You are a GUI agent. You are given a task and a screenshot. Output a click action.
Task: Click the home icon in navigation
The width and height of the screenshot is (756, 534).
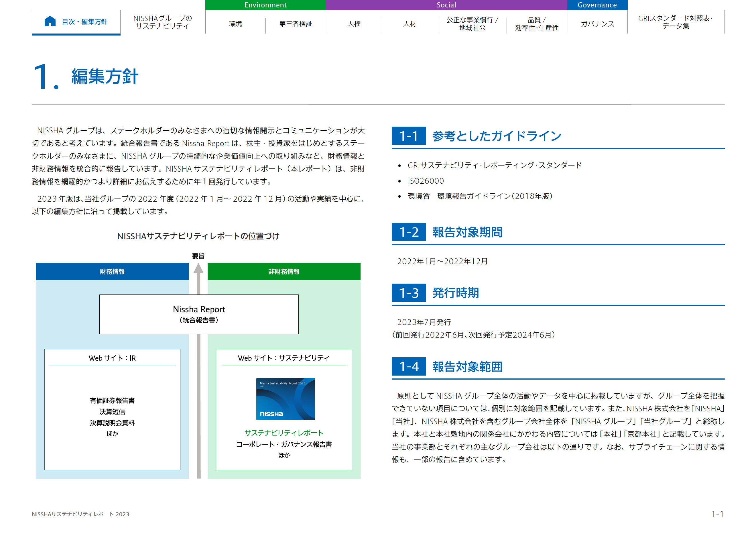click(x=50, y=21)
